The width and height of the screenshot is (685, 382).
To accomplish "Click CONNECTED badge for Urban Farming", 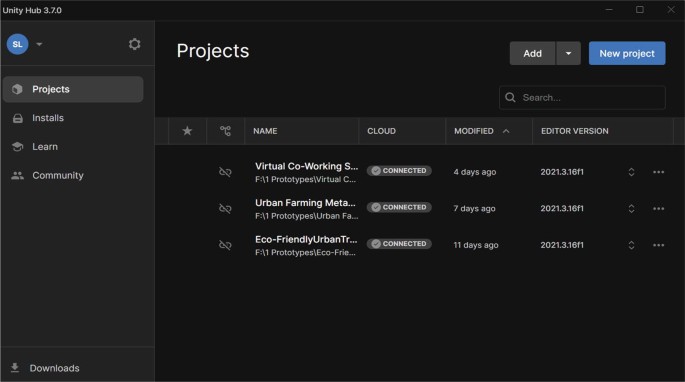I will click(399, 207).
